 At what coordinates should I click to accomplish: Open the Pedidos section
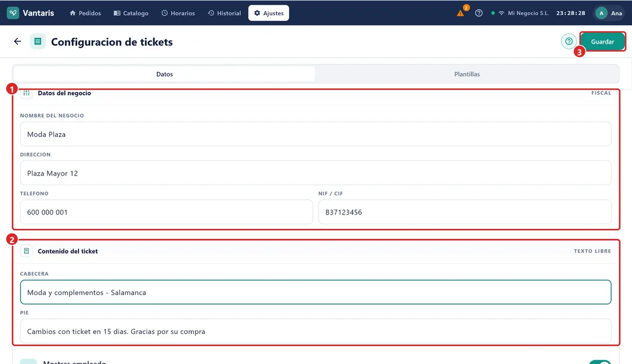tap(85, 13)
